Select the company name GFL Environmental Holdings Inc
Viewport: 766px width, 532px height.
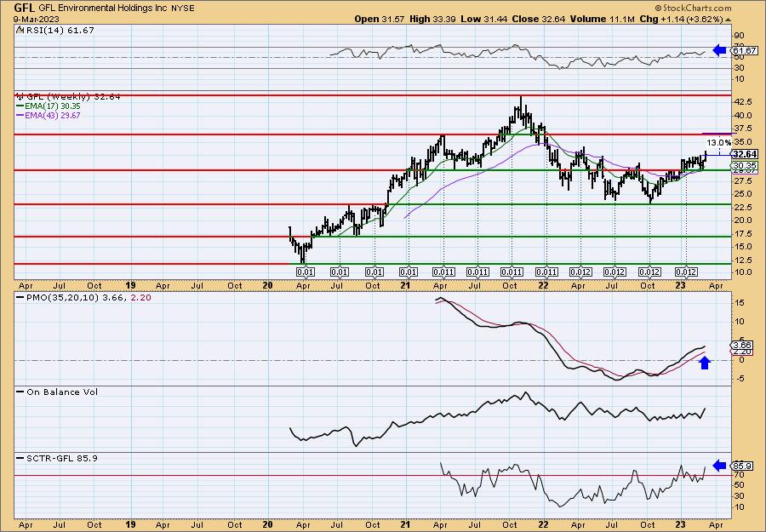[x=104, y=9]
